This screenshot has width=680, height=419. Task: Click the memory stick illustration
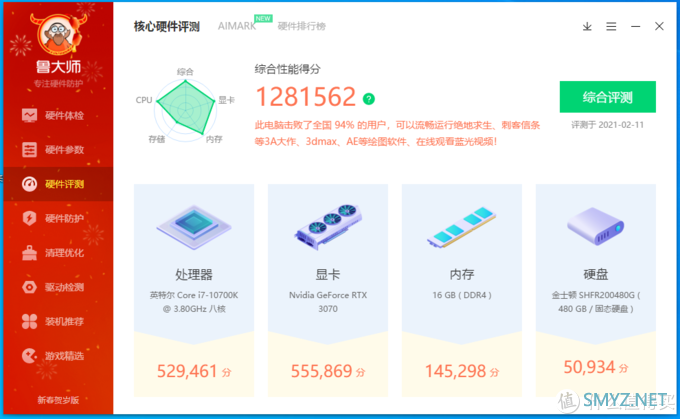pyautogui.click(x=461, y=227)
